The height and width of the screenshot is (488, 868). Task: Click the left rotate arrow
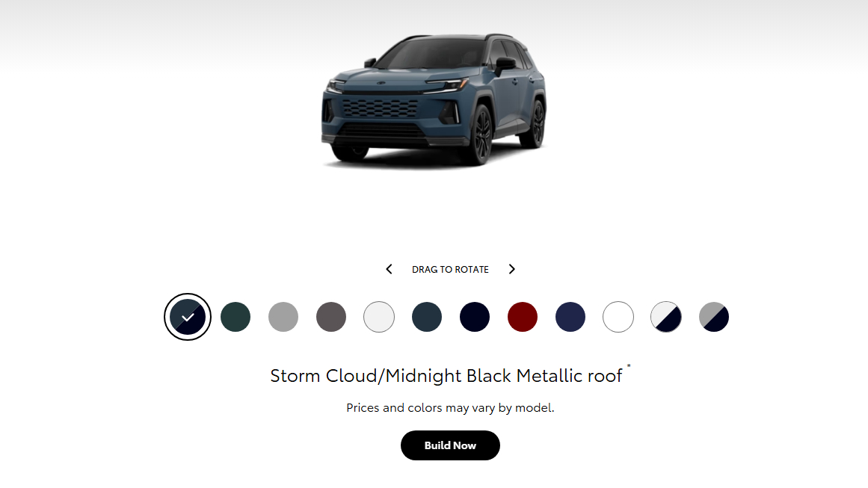click(390, 270)
